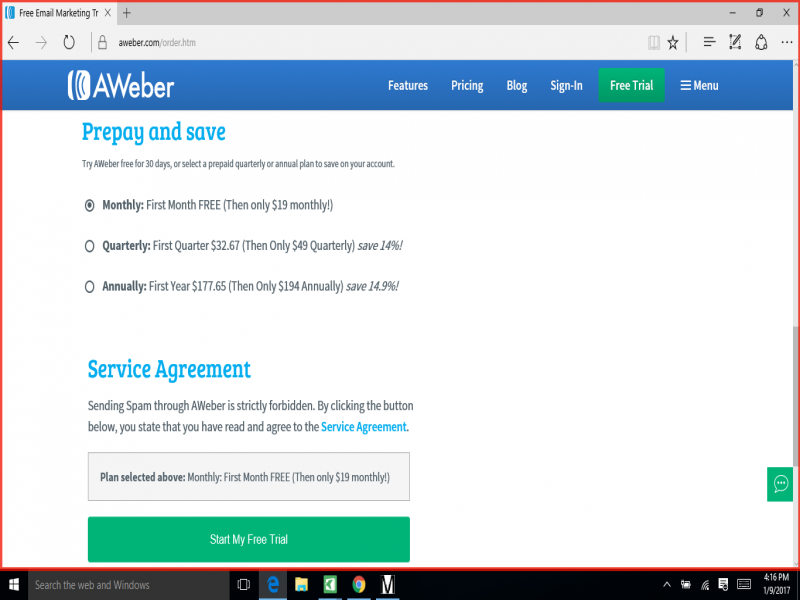Reload the page with the refresh icon
Screen dimensions: 800x600
coord(69,42)
